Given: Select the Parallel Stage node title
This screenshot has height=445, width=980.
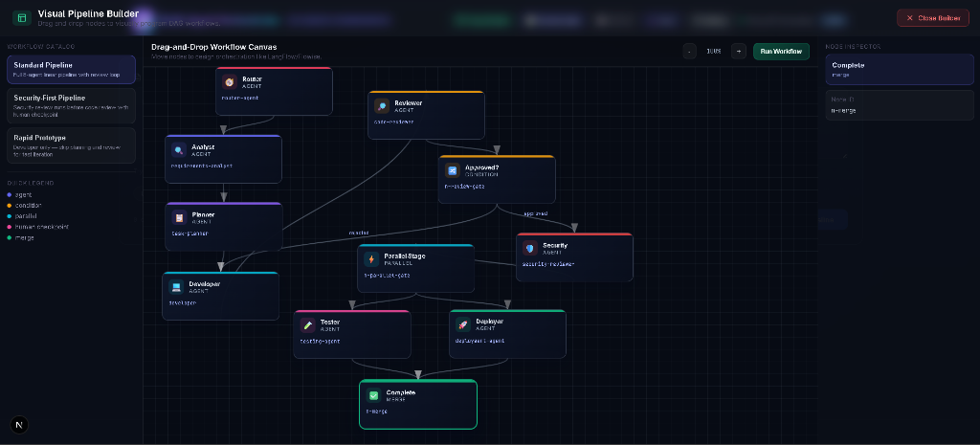Looking at the screenshot, I should click(405, 256).
